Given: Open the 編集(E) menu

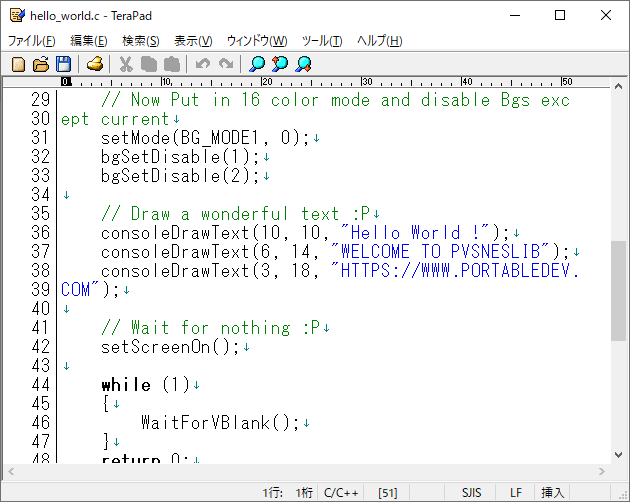Looking at the screenshot, I should (x=89, y=41).
